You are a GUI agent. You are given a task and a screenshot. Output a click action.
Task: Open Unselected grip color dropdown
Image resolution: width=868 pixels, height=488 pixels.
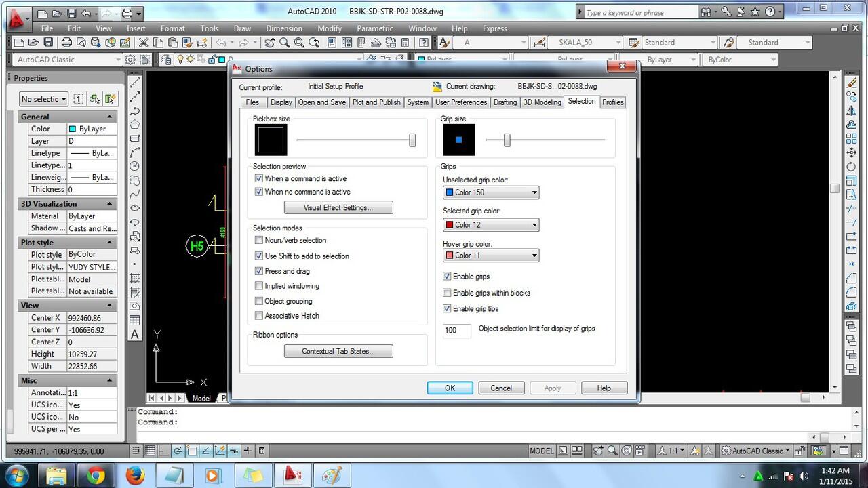click(x=491, y=192)
